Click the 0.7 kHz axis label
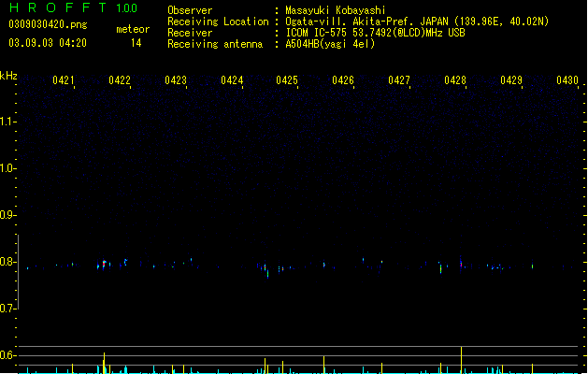The width and height of the screenshot is (588, 374). click(x=7, y=309)
